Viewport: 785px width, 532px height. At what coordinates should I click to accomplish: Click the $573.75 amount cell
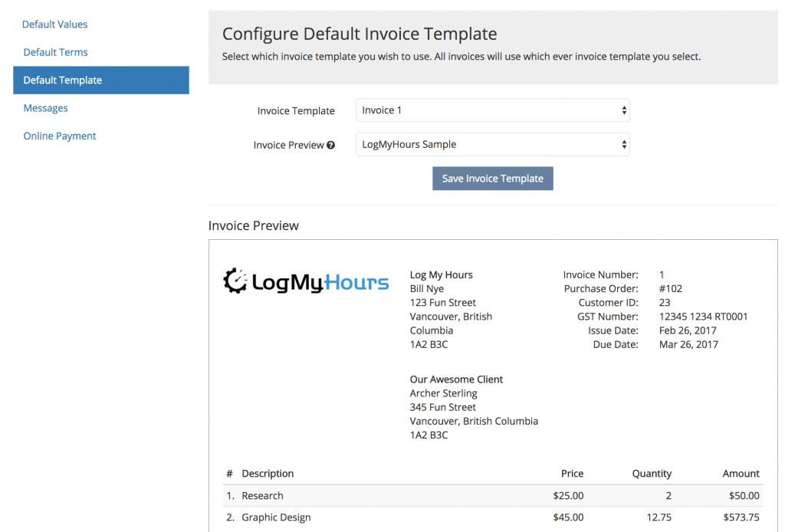click(741, 517)
